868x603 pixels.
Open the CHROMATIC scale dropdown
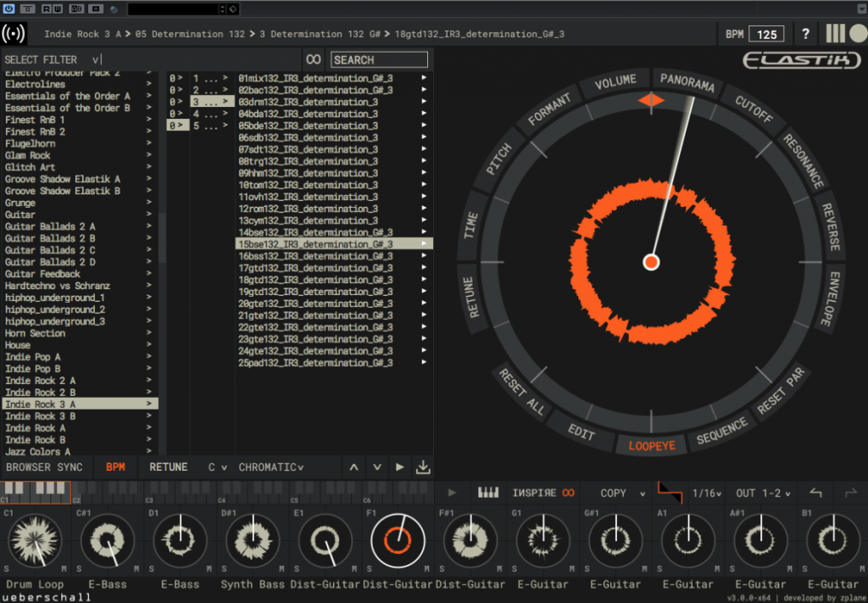(x=270, y=467)
